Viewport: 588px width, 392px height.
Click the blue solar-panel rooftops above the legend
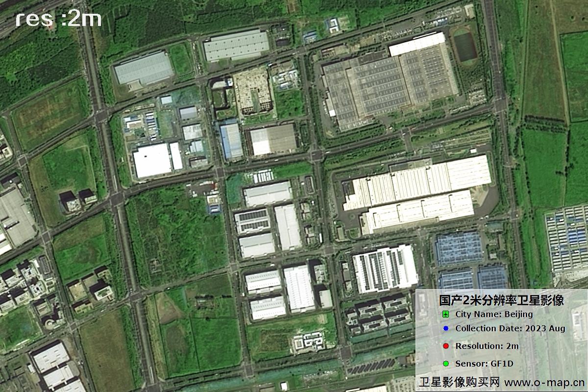[x=459, y=248]
